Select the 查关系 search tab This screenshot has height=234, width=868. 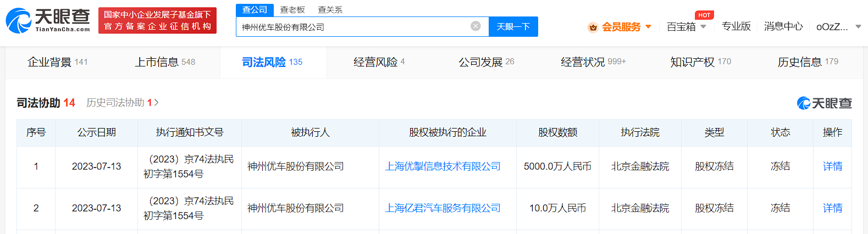pyautogui.click(x=330, y=10)
